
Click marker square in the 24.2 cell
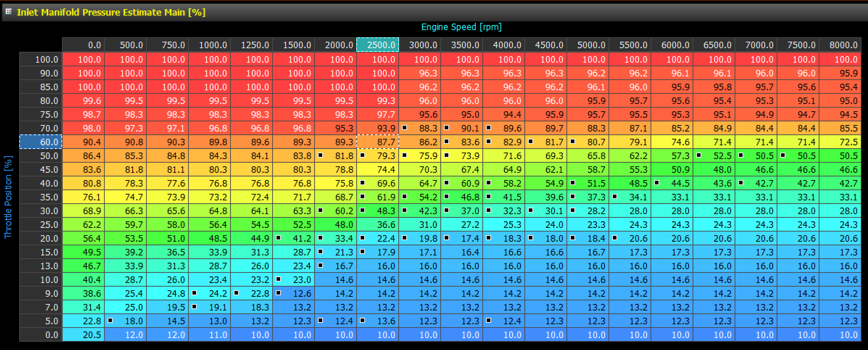[194, 293]
